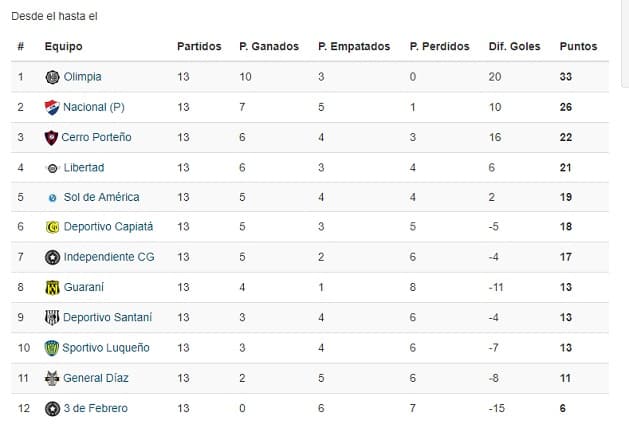Sort table by Puntos column header
This screenshot has width=629, height=444.
coord(578,46)
